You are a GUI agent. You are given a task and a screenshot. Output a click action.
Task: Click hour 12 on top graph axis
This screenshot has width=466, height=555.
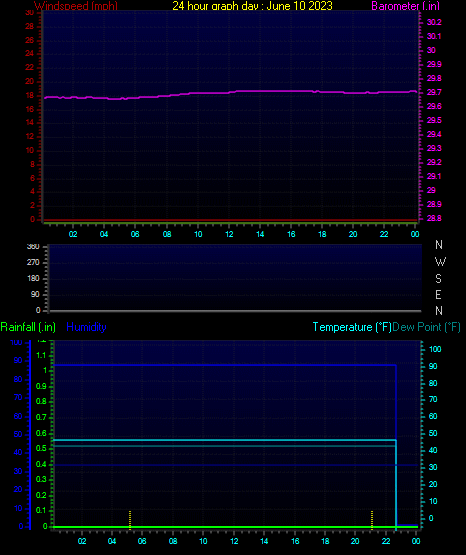[229, 234]
